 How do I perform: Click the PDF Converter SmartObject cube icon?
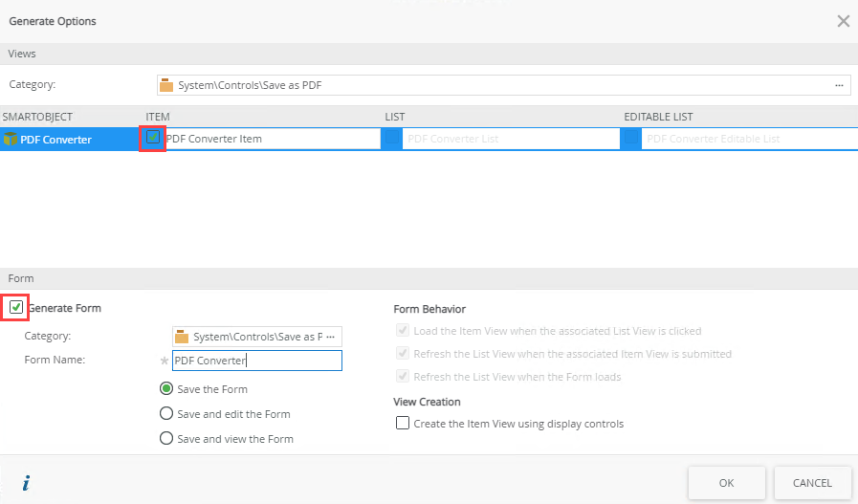click(x=11, y=140)
